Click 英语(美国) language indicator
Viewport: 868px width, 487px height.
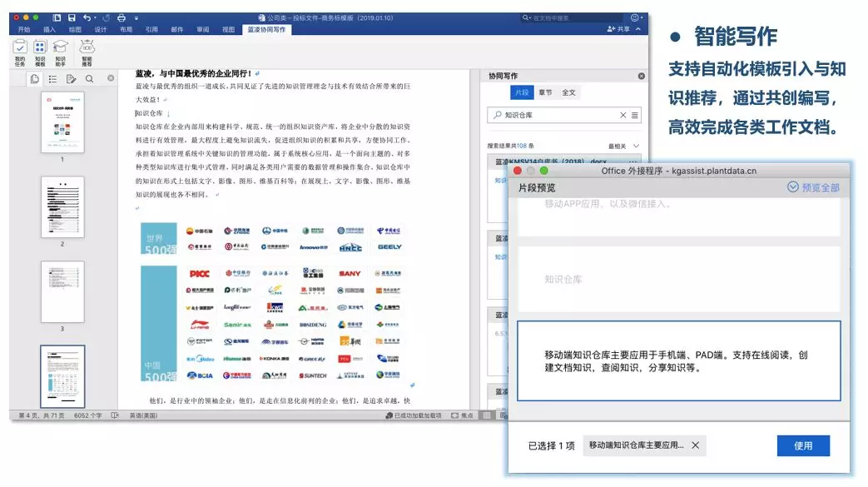pyautogui.click(x=143, y=415)
